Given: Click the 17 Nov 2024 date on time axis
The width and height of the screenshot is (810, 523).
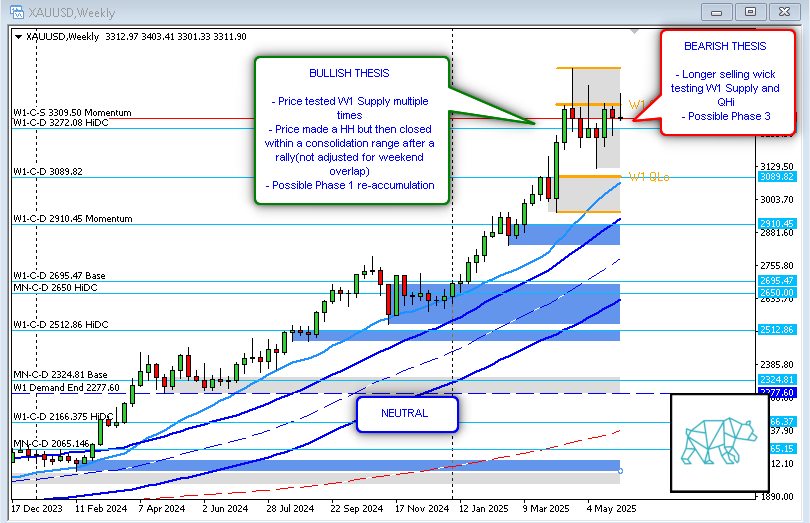Looking at the screenshot, I should tap(419, 508).
